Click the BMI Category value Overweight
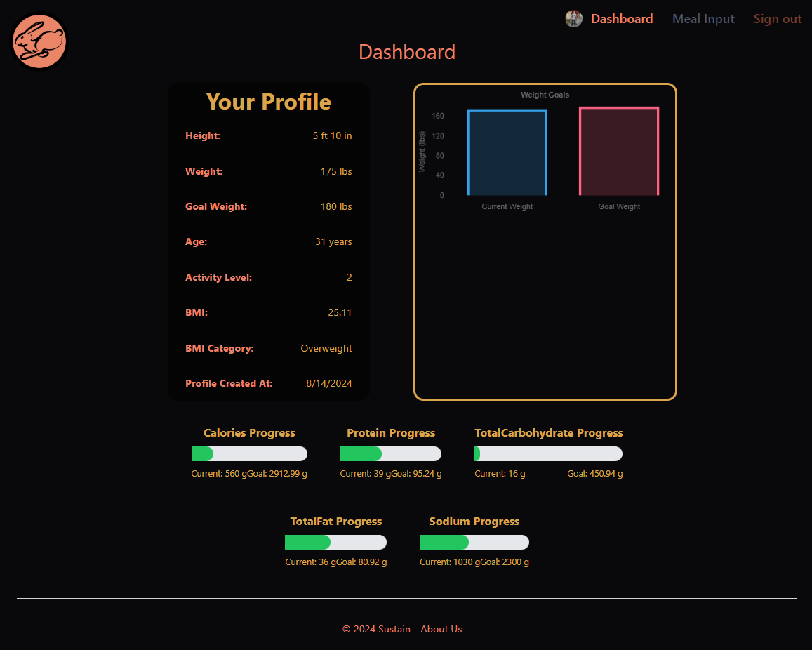812x650 pixels. pyautogui.click(x=326, y=348)
